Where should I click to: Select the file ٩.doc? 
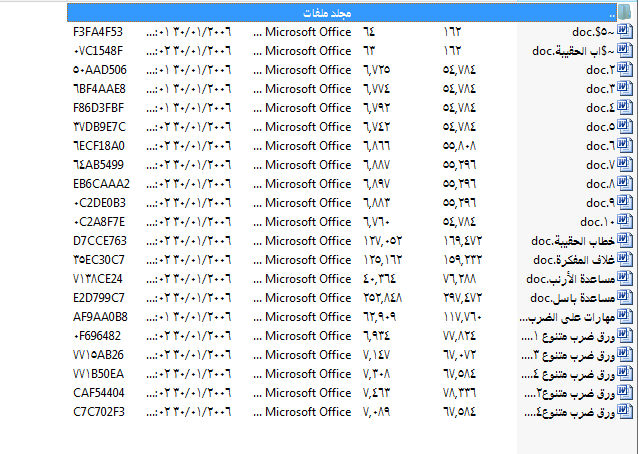pos(598,203)
